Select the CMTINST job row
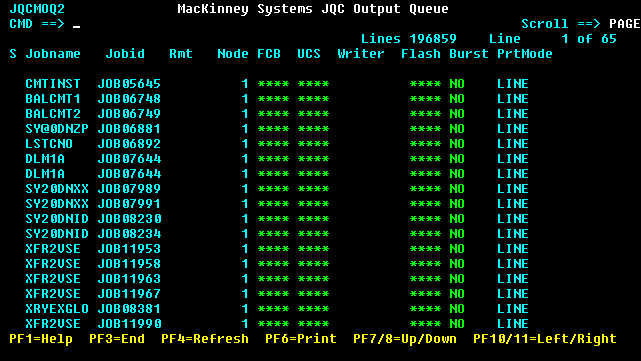Screen dimensions: 641x361 pos(277,84)
